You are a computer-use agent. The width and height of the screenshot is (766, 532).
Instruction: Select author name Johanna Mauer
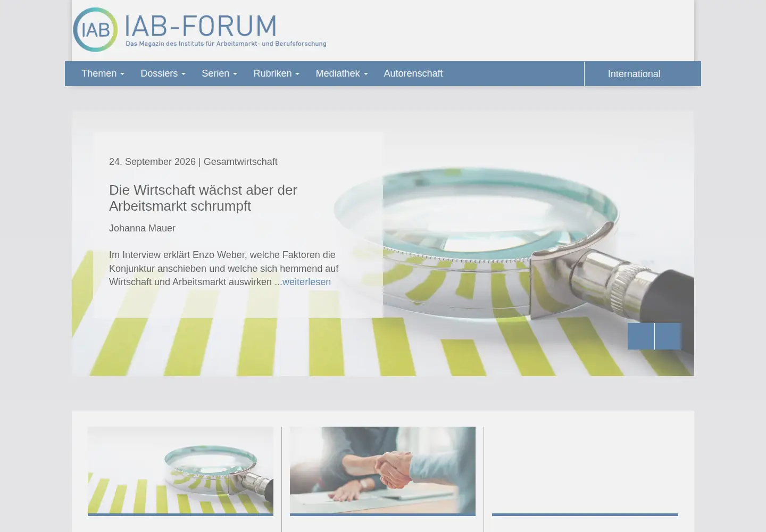[x=142, y=228]
